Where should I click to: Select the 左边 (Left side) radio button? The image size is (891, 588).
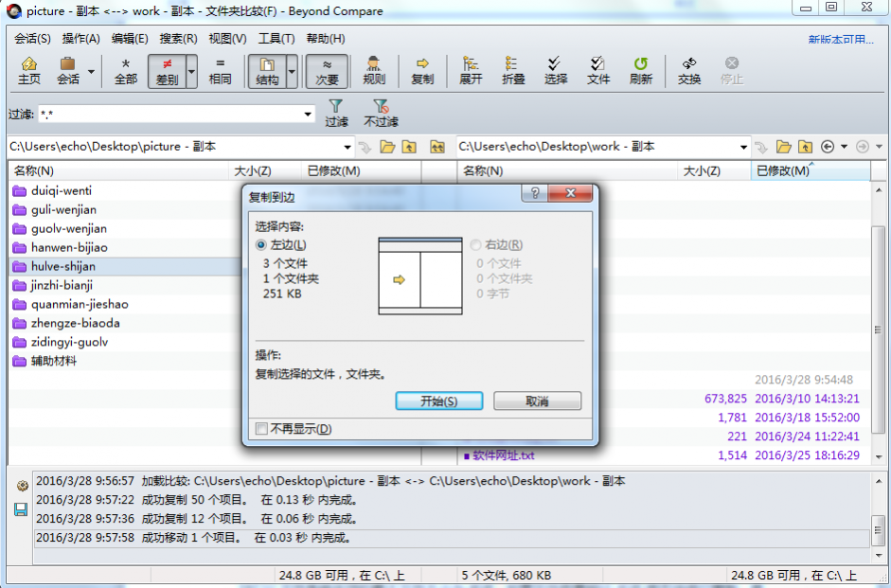point(261,244)
